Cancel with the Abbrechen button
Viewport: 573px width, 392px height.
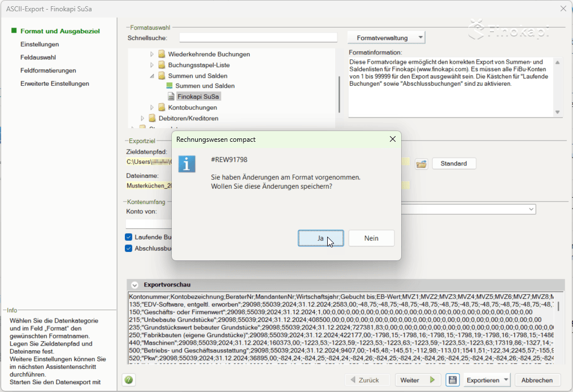(x=537, y=380)
